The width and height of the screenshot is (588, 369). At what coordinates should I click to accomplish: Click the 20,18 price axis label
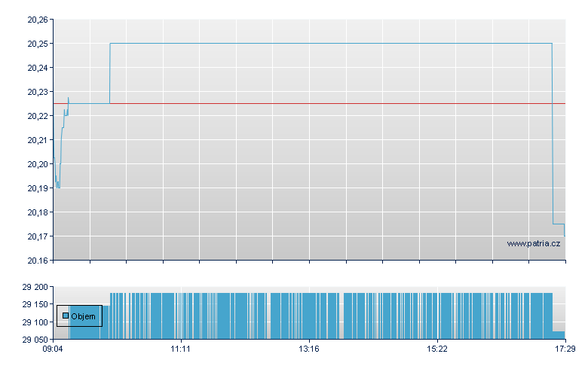pos(38,212)
